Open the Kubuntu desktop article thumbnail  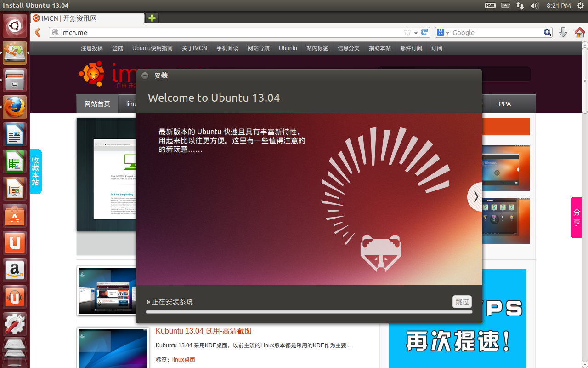coord(113,348)
